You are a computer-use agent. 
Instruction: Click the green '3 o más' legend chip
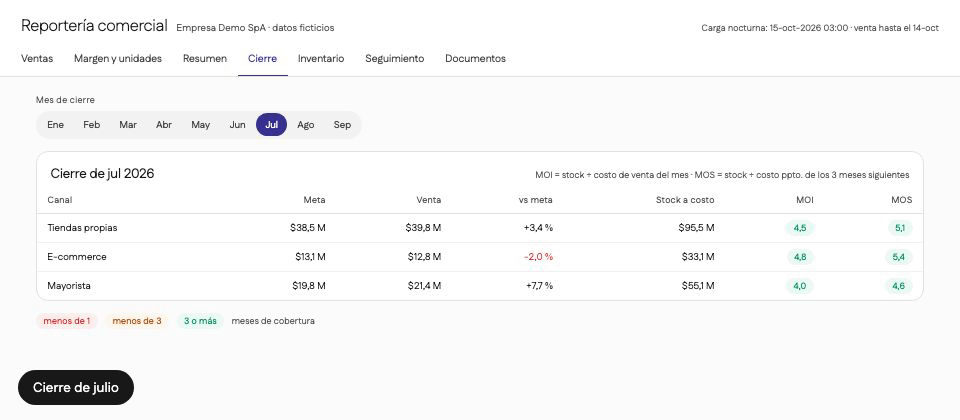200,321
